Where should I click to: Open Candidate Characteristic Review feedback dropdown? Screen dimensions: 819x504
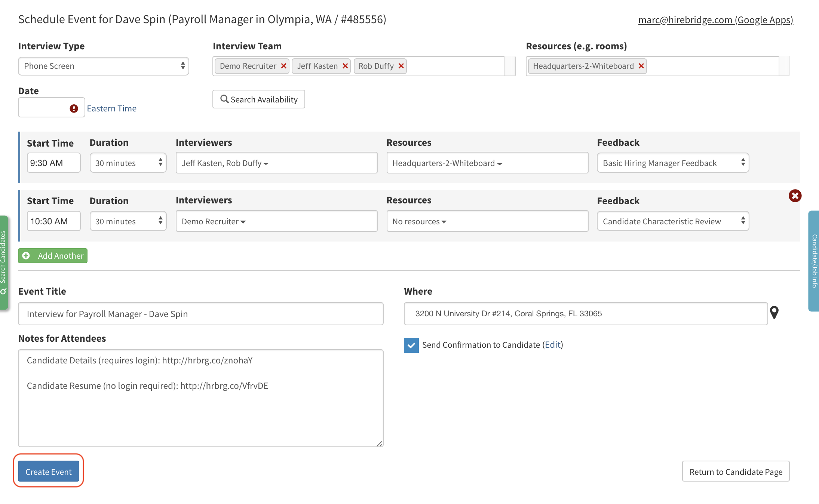point(672,221)
